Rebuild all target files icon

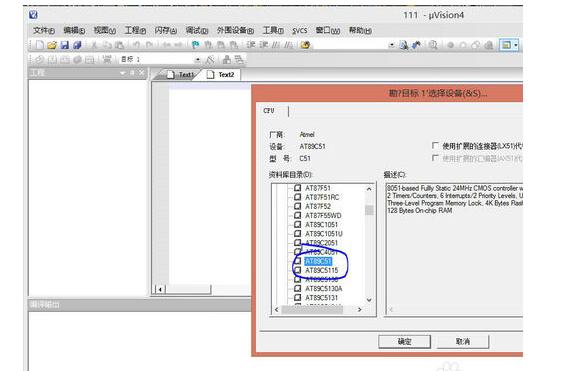[65, 59]
